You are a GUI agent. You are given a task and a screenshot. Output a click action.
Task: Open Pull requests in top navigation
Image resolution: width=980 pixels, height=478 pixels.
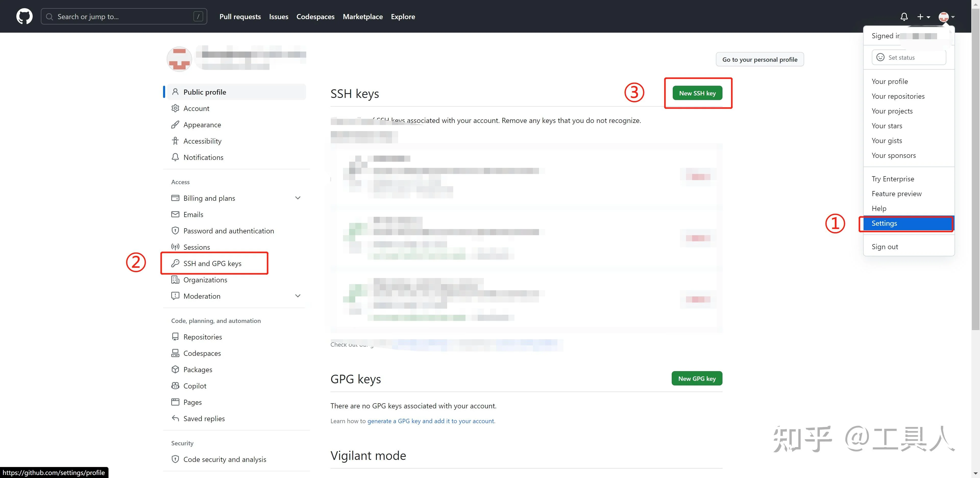tap(240, 17)
